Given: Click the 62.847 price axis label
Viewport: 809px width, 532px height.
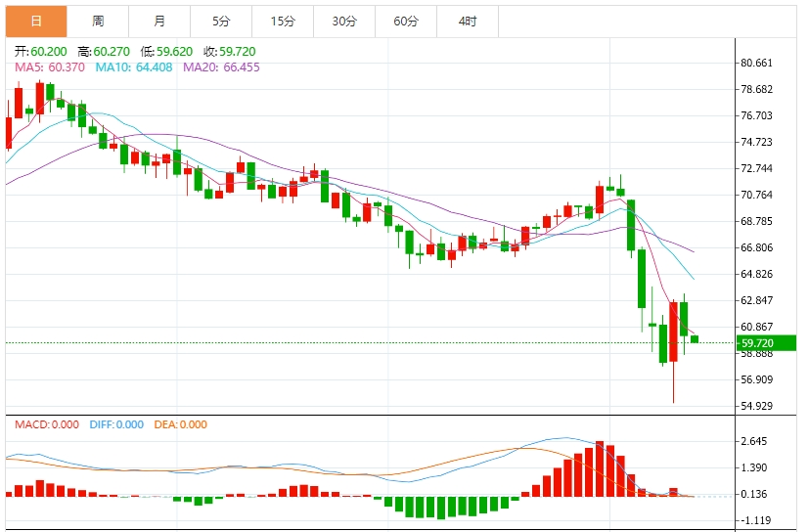Looking at the screenshot, I should click(x=756, y=300).
